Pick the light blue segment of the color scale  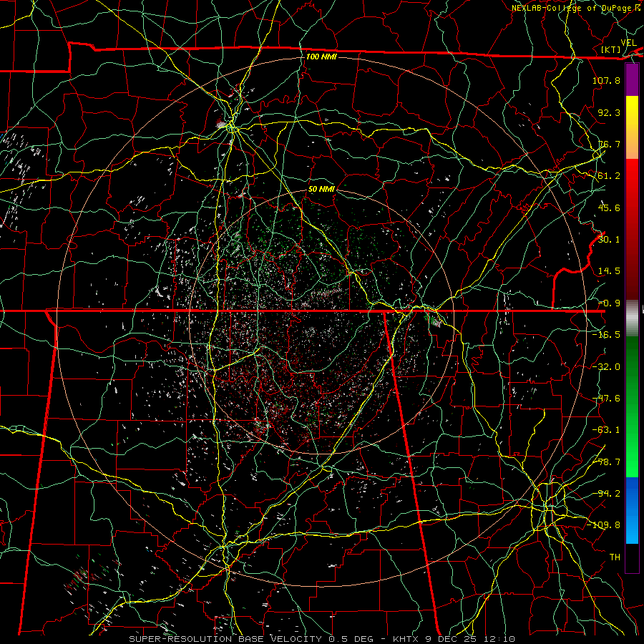coord(632,530)
